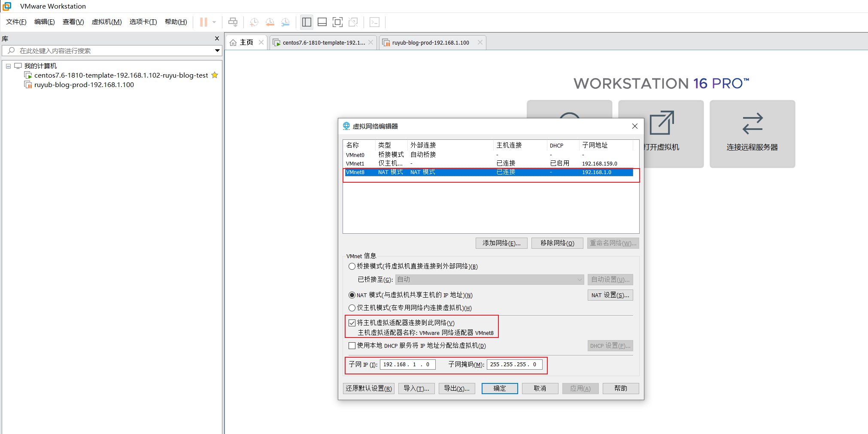Click the 名称 column header

(360, 145)
